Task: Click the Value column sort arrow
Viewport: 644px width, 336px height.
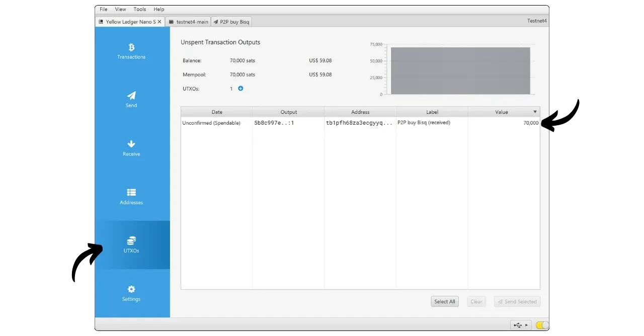Action: [535, 112]
